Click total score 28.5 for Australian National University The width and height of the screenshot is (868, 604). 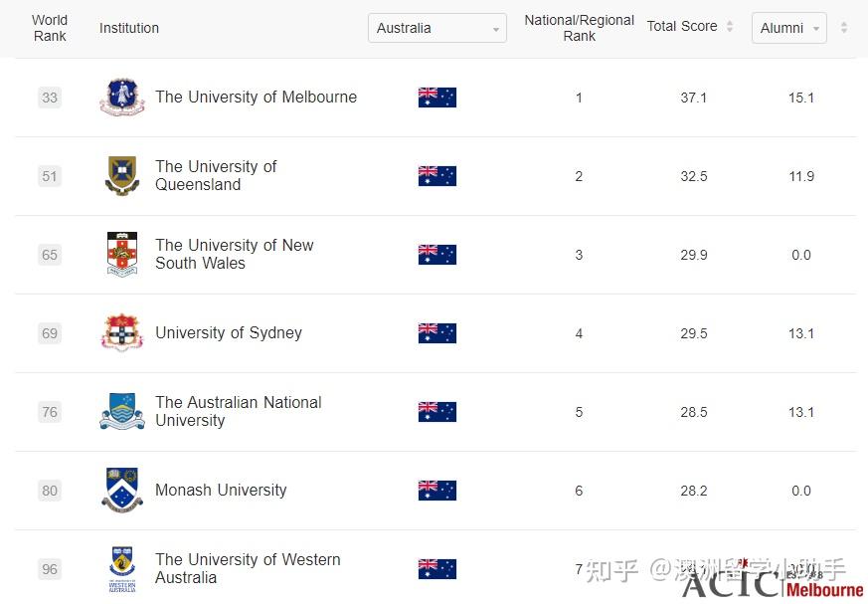[694, 413]
